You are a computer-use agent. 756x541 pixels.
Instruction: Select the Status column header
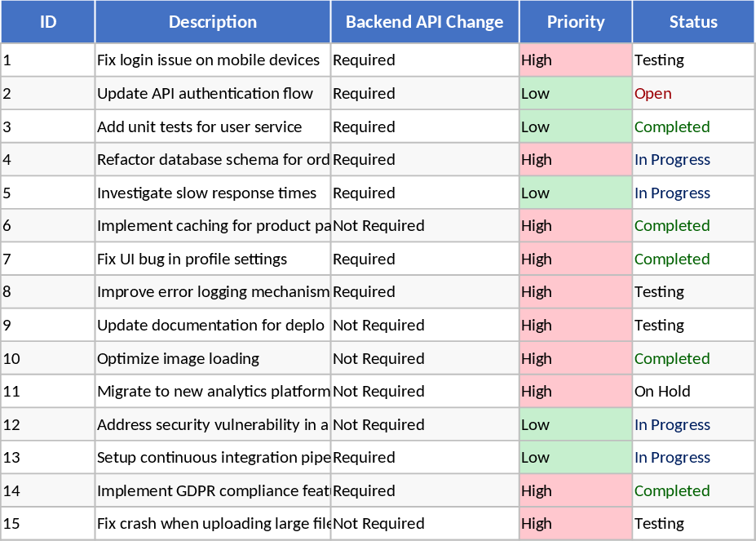pyautogui.click(x=692, y=22)
